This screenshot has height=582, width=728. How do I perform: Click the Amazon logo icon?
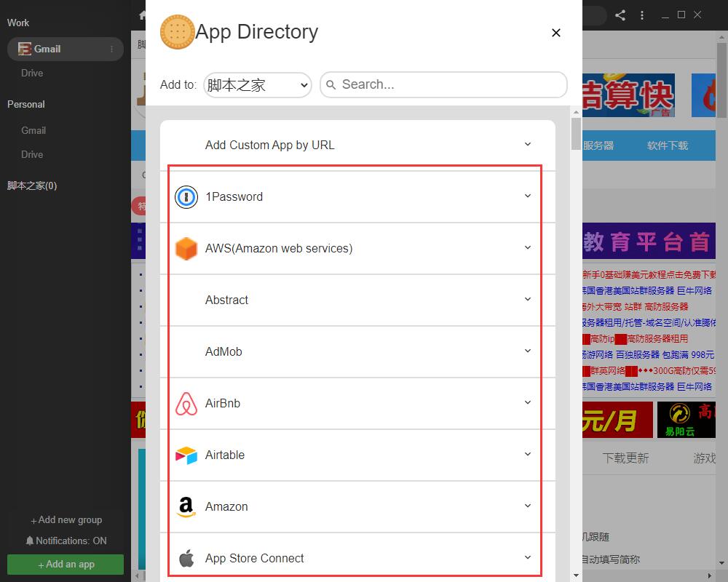pos(186,507)
